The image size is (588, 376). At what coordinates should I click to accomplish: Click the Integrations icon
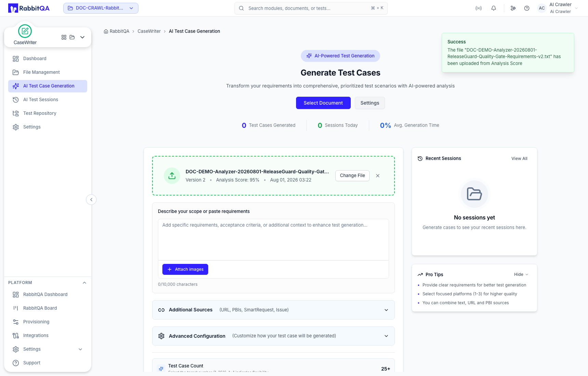16,336
